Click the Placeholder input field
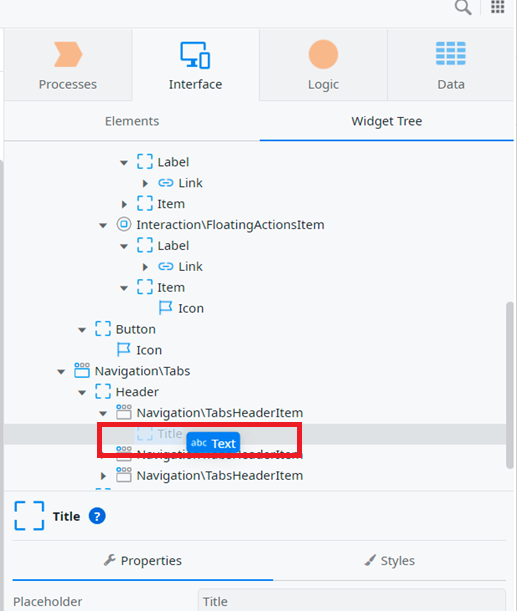517x611 pixels. coord(352,600)
